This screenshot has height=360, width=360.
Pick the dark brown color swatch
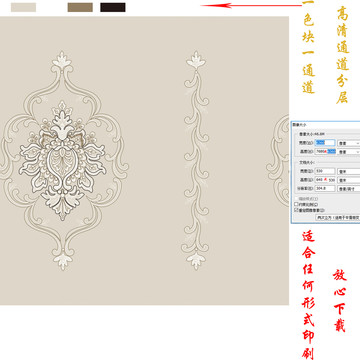point(113,7)
